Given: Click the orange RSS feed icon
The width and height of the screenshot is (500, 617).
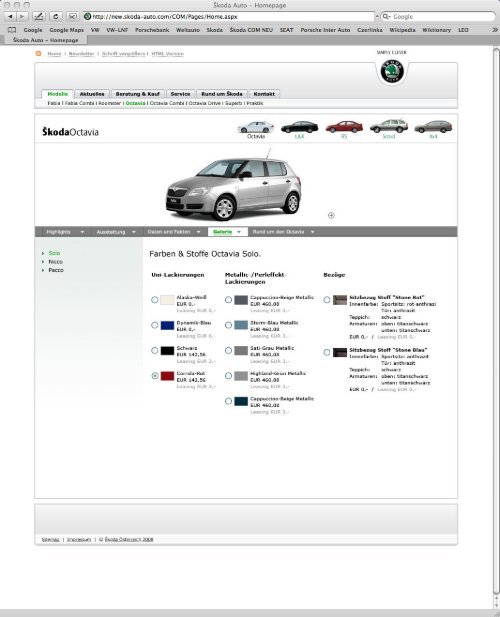Looking at the screenshot, I should pyautogui.click(x=39, y=54).
